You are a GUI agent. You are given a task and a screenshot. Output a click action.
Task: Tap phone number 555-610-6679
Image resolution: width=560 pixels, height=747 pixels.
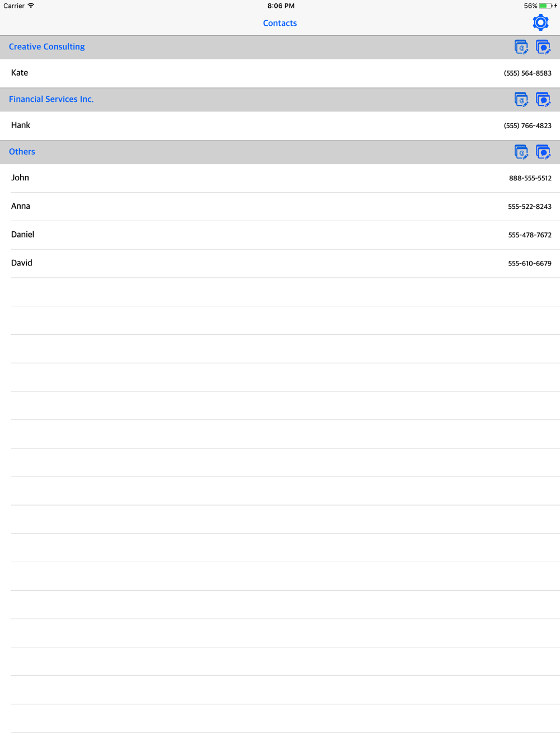pyautogui.click(x=530, y=263)
